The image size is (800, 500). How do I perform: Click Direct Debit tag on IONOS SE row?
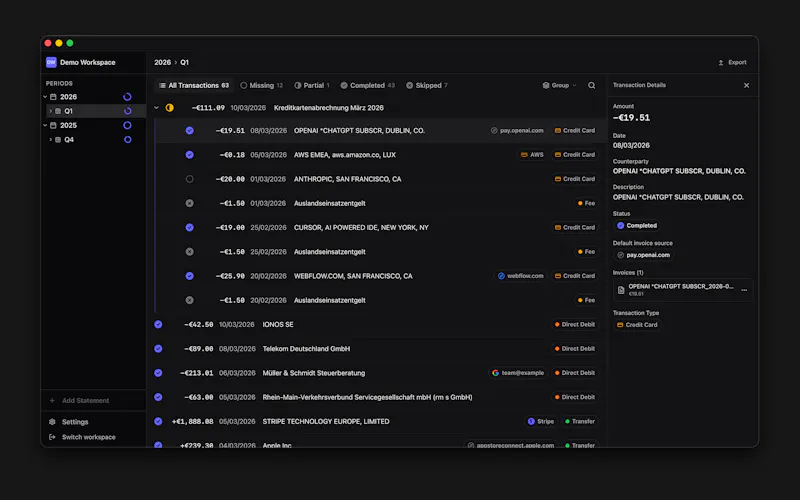(574, 324)
